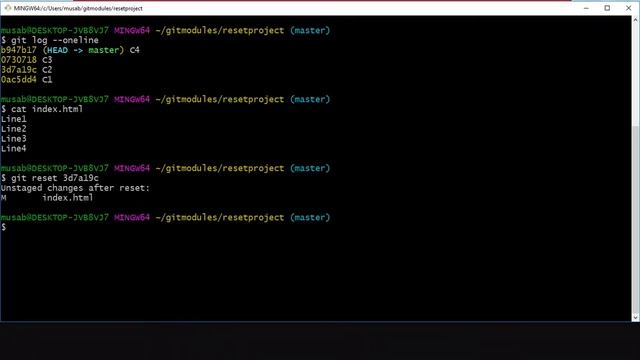
Task: Click 'Unstaged changes after reset:' message
Action: 76,188
